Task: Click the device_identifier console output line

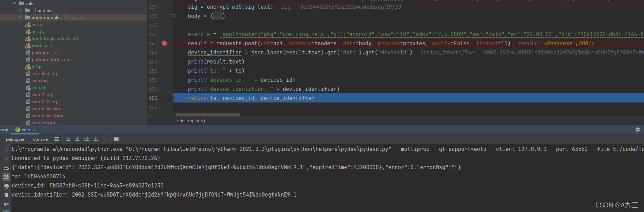Action: click(154, 195)
